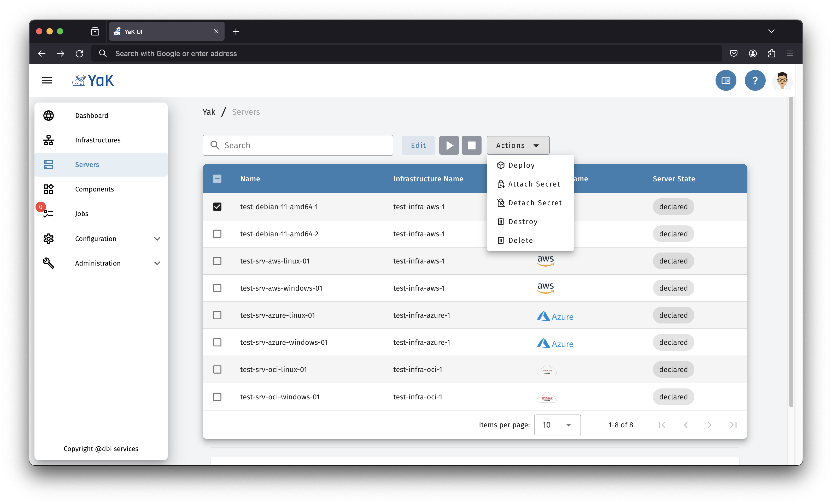
Task: Select Attach Secret in the Actions menu
Action: tap(534, 184)
